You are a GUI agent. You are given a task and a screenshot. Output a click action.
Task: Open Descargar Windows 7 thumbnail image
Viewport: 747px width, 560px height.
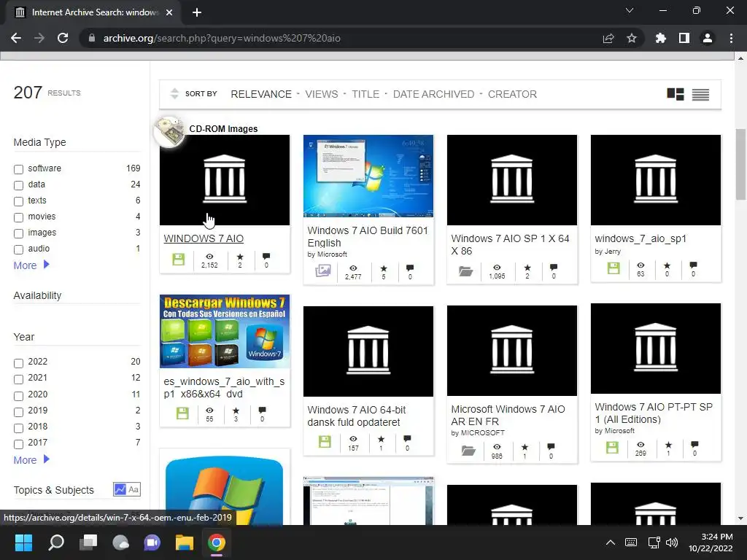pyautogui.click(x=225, y=332)
